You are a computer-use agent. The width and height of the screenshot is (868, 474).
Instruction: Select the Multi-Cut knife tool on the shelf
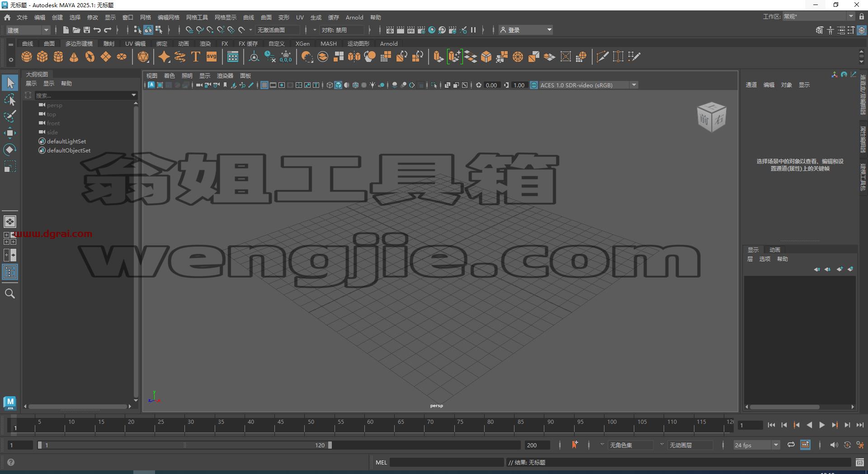tap(602, 57)
